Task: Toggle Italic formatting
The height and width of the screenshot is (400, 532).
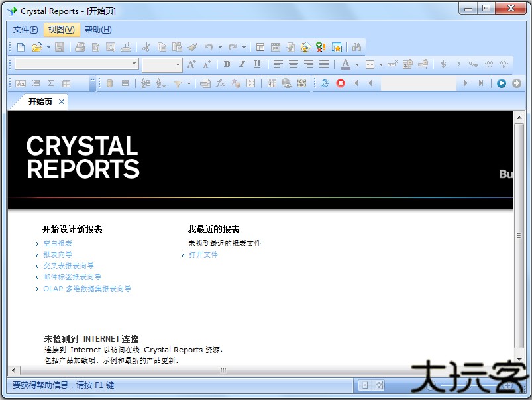Action: coord(242,64)
